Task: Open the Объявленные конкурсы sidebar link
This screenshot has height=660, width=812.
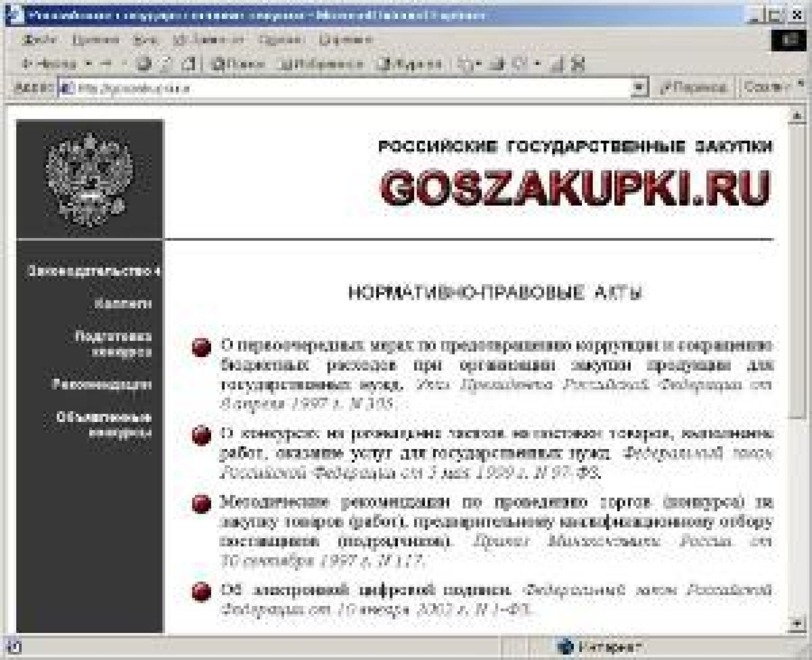Action: pyautogui.click(x=104, y=425)
